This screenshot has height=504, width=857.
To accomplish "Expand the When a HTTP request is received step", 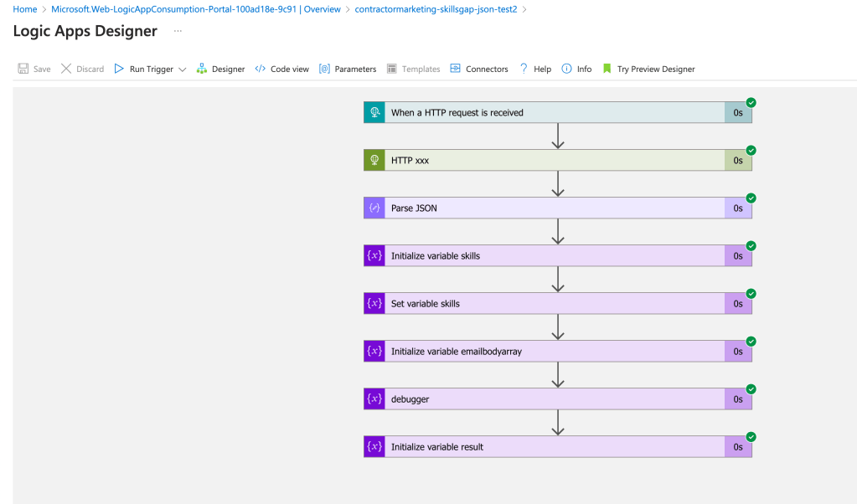I will coord(557,112).
